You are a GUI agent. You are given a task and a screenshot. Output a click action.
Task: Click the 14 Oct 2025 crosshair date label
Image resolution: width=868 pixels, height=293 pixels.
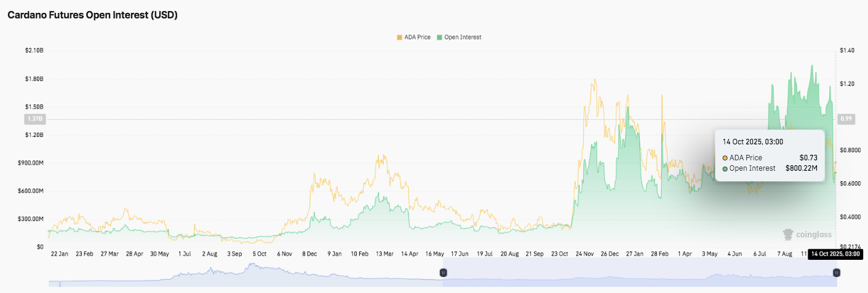point(835,254)
